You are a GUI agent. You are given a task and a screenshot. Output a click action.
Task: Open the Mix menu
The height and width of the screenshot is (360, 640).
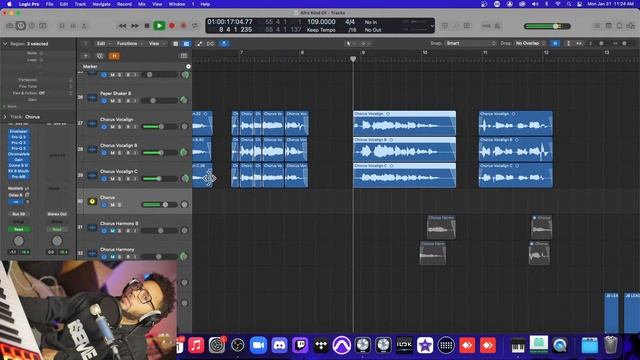[142, 4]
